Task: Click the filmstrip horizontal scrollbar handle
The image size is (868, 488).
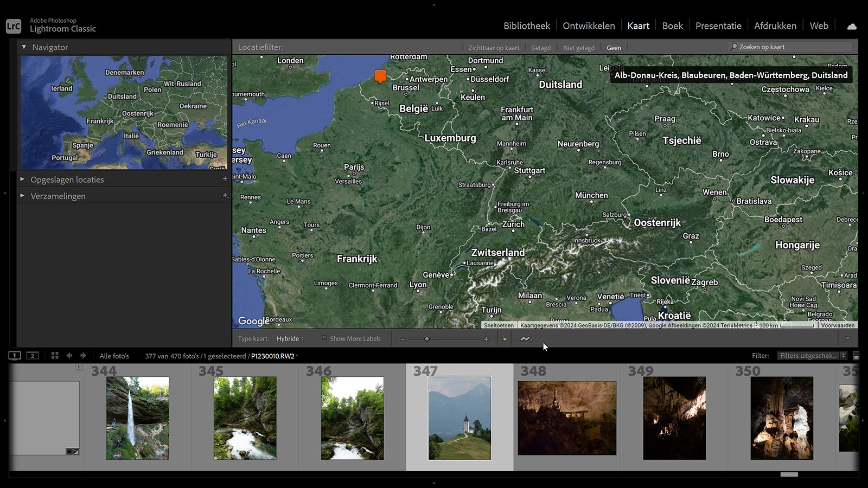Action: click(x=789, y=474)
